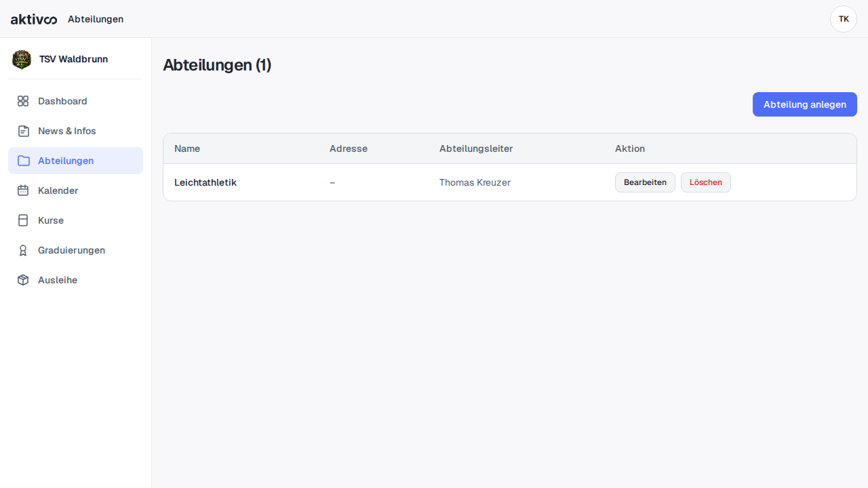Click the Adresse column header
The width and height of the screenshot is (868, 488).
coord(349,148)
